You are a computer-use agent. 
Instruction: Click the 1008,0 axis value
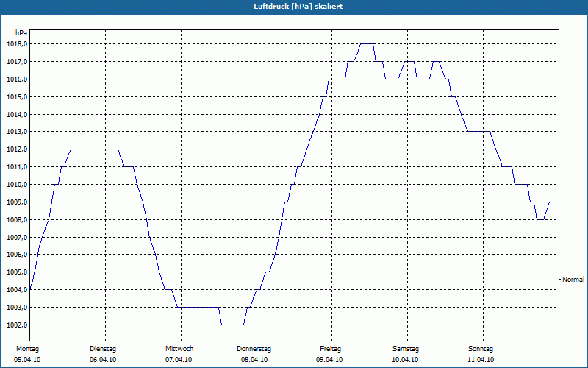[x=16, y=219]
